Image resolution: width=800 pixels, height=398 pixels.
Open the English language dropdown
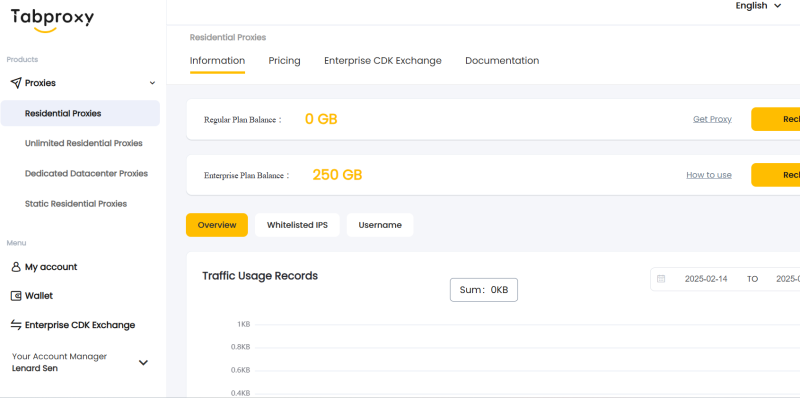(x=758, y=6)
